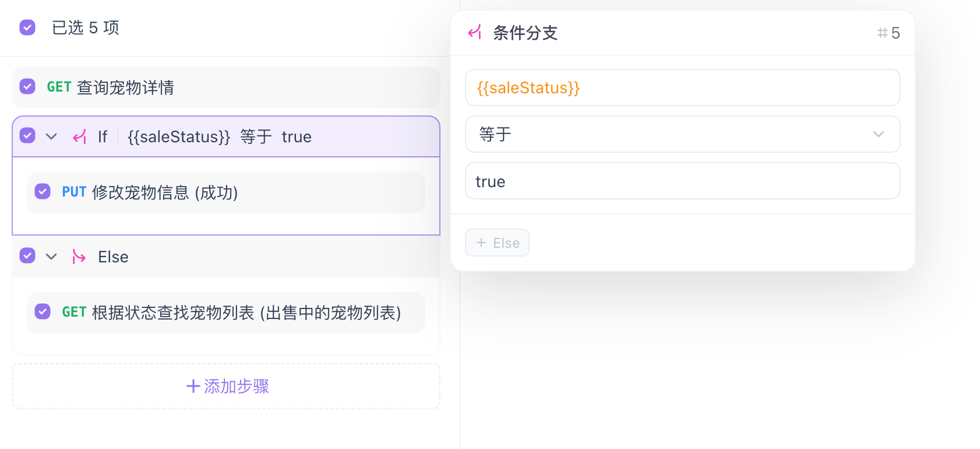980x449 pixels.
Task: Click the GET badge on 根据状态查找宠物列表
Action: pyautogui.click(x=75, y=312)
